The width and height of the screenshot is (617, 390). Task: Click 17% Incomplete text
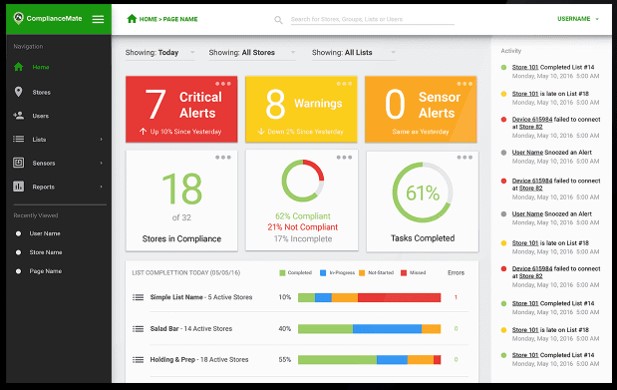point(303,238)
